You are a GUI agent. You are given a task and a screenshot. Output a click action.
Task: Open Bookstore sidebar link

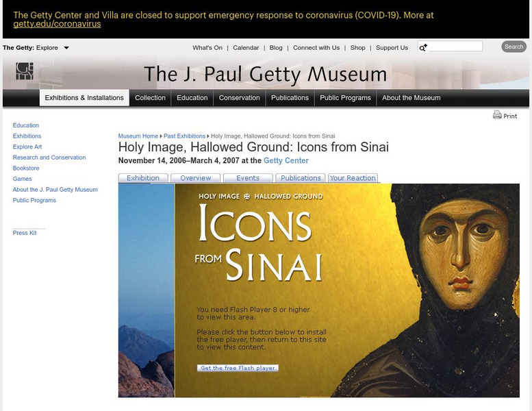(x=26, y=168)
